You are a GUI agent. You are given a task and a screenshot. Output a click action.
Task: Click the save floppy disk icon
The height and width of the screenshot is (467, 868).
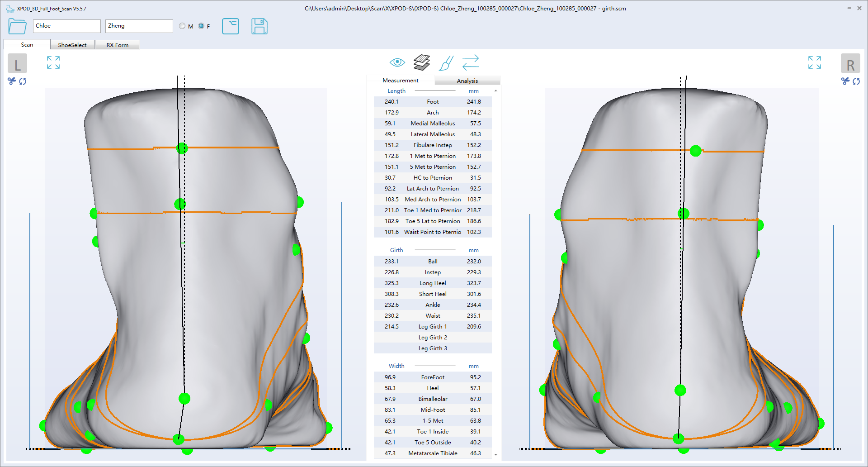pos(259,26)
